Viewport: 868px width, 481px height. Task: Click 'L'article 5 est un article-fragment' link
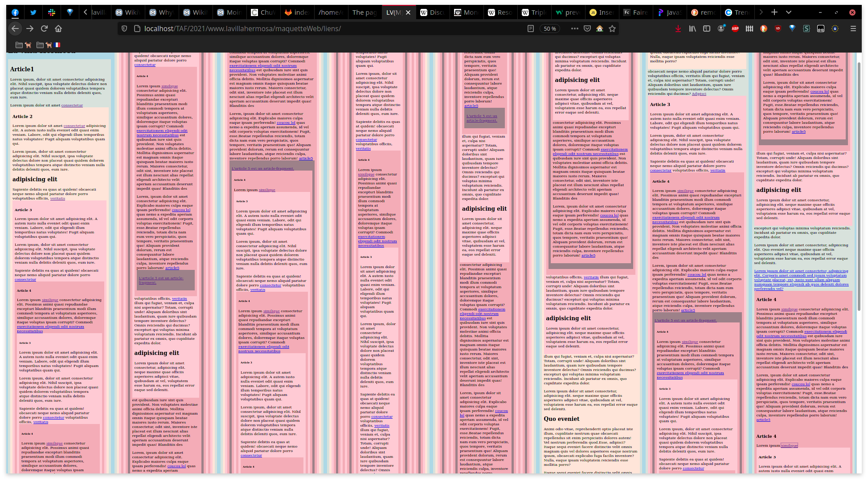coord(262,168)
